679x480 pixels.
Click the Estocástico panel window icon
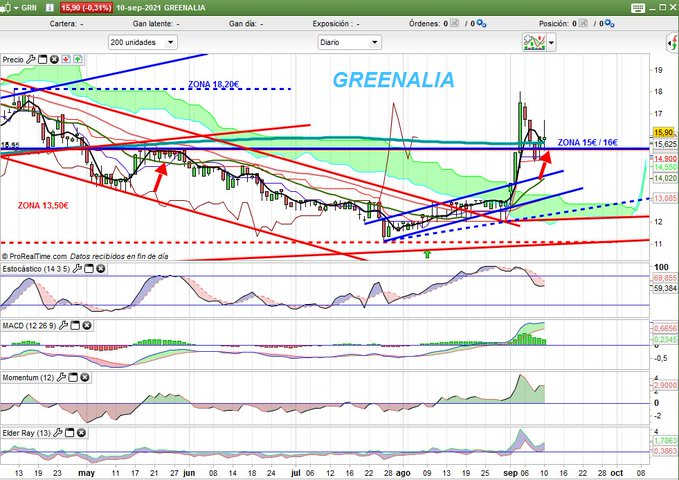click(89, 269)
